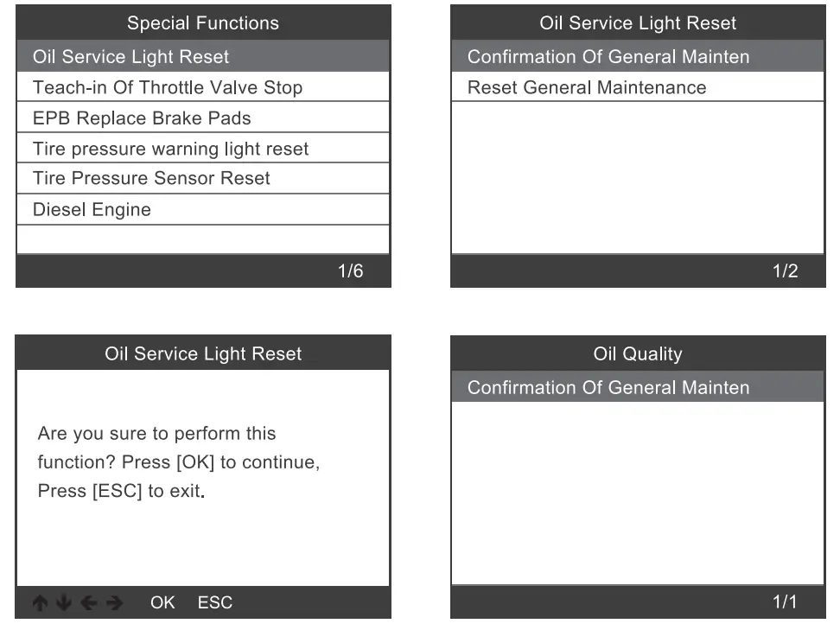Click the 1/6 page indicator
The height and width of the screenshot is (630, 840).
[x=350, y=271]
